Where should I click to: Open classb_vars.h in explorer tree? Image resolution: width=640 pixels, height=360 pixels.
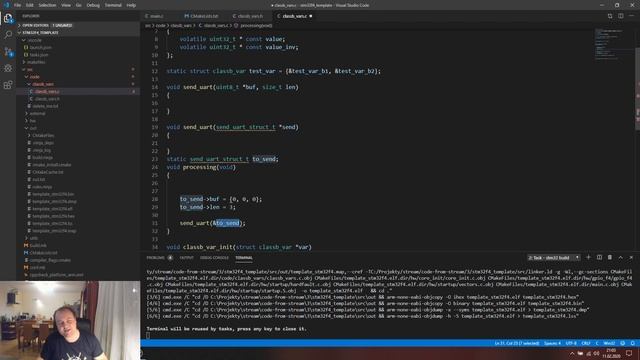click(x=78, y=99)
